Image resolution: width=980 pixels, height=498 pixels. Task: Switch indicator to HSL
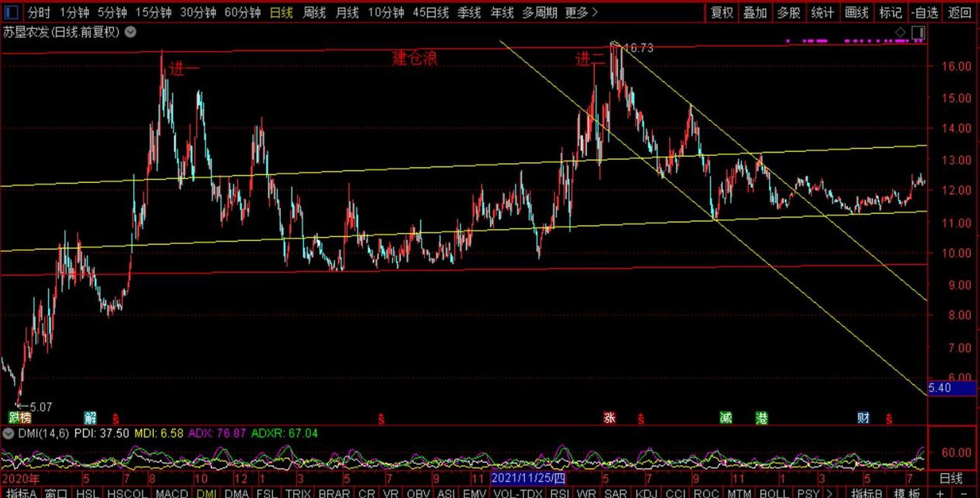(x=87, y=493)
